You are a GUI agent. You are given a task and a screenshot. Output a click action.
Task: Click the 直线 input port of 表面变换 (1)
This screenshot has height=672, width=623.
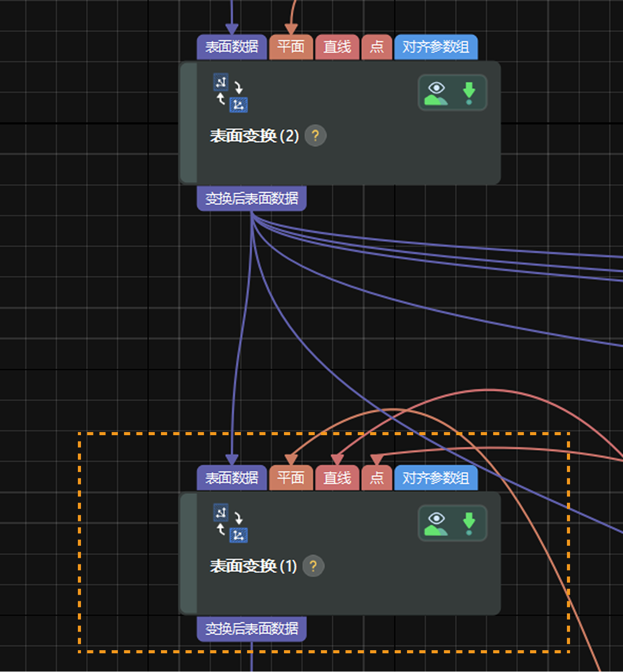coord(337,478)
